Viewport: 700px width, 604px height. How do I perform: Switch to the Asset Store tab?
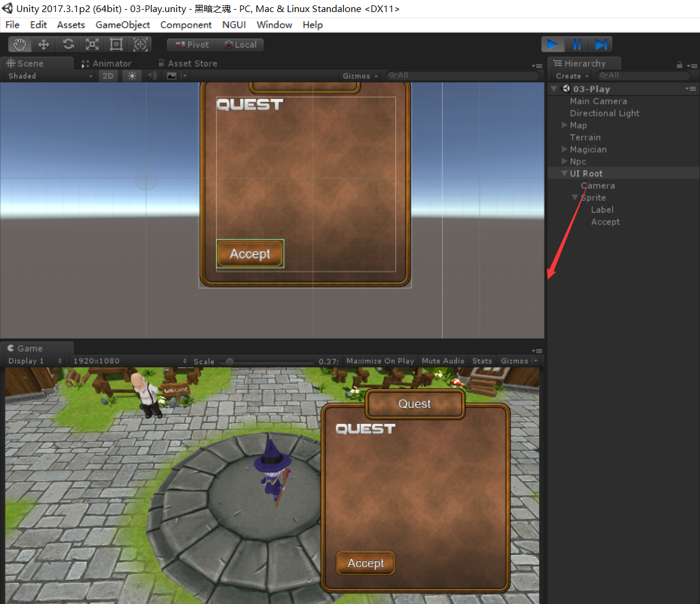(187, 63)
